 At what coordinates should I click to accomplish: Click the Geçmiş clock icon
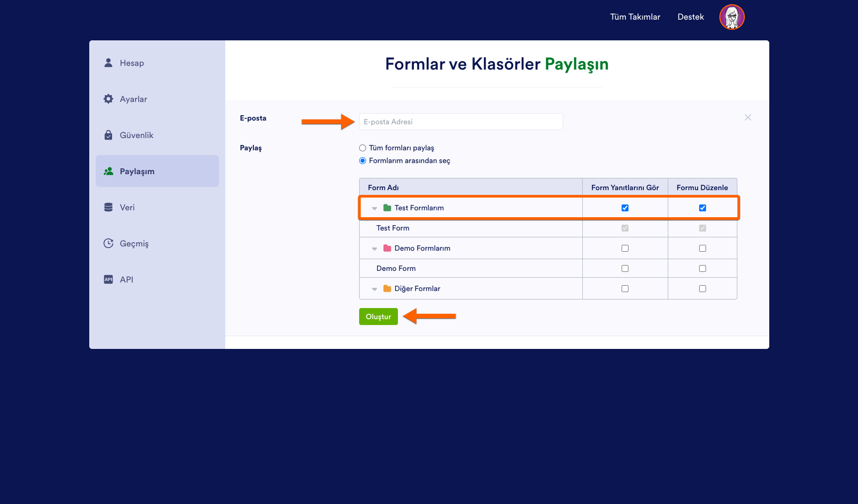point(108,243)
